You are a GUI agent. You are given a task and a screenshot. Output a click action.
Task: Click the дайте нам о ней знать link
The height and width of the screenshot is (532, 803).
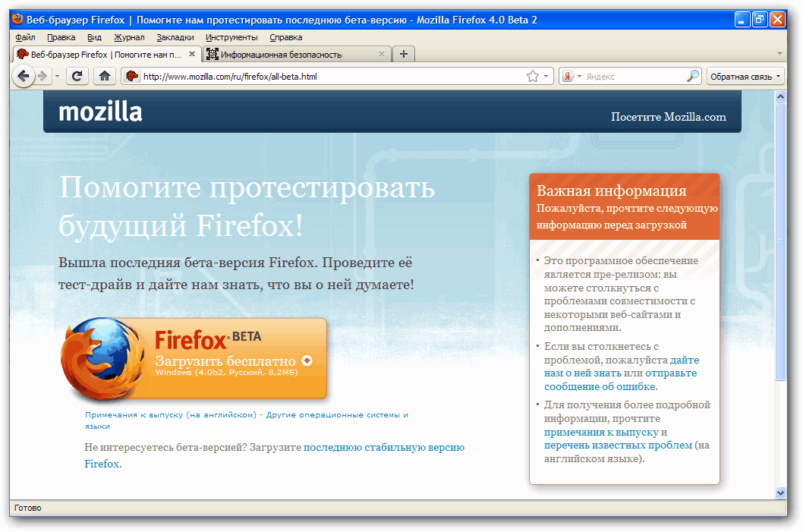(x=621, y=367)
